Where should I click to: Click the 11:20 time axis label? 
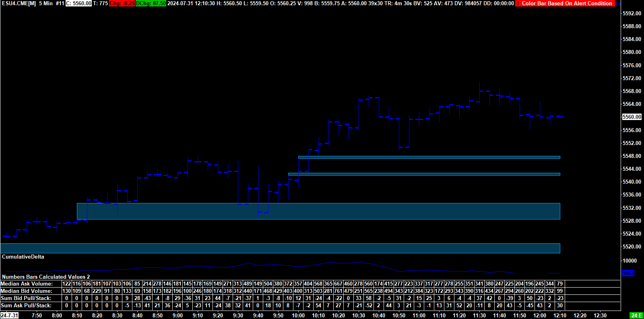[x=459, y=315]
